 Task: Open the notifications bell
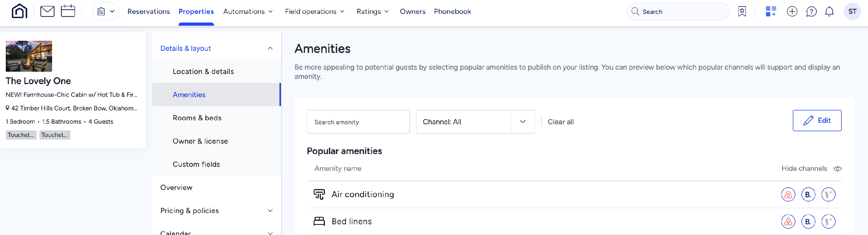point(829,12)
